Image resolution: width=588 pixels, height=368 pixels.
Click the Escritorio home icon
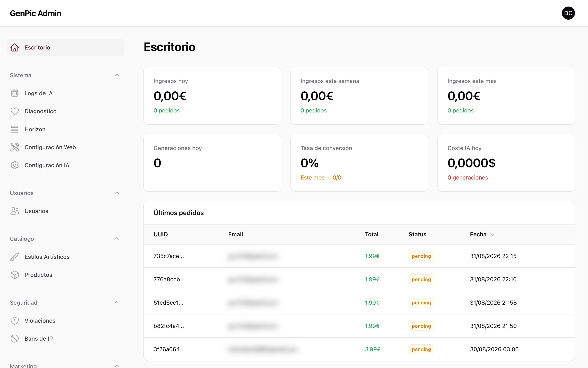tap(14, 47)
